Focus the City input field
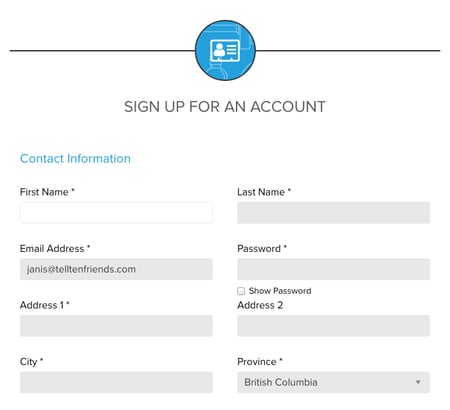The height and width of the screenshot is (410, 450). (116, 382)
